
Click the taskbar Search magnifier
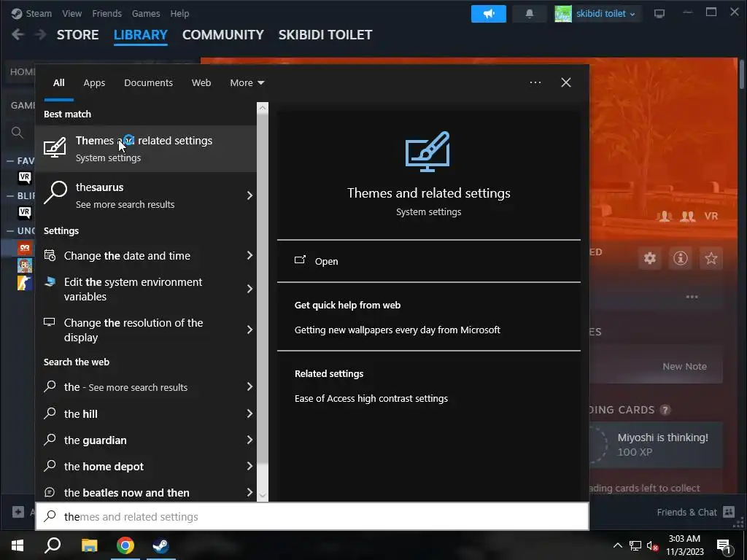pos(53,545)
